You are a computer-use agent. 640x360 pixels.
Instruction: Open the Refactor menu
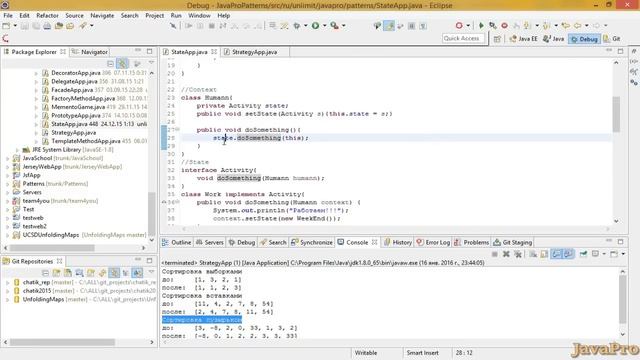point(47,16)
